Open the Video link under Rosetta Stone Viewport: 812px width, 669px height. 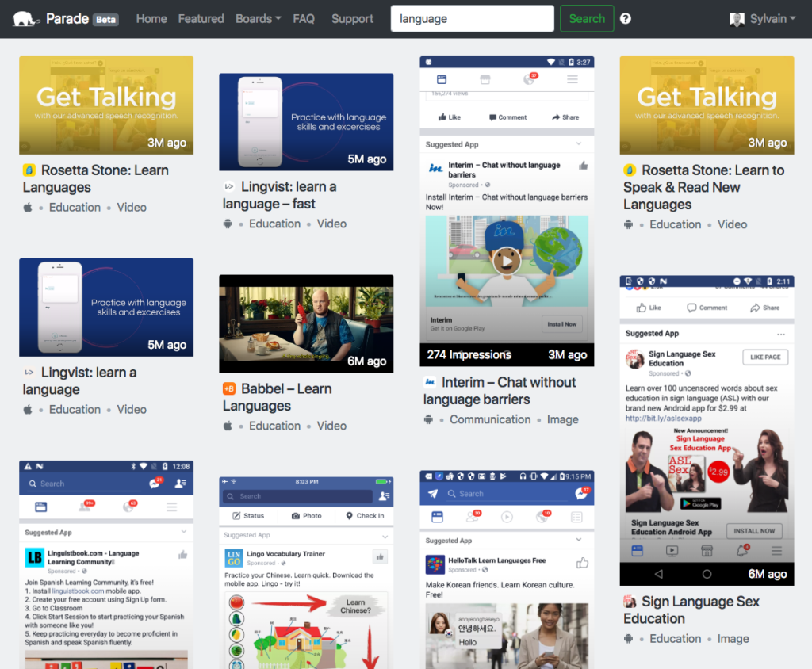click(x=132, y=207)
